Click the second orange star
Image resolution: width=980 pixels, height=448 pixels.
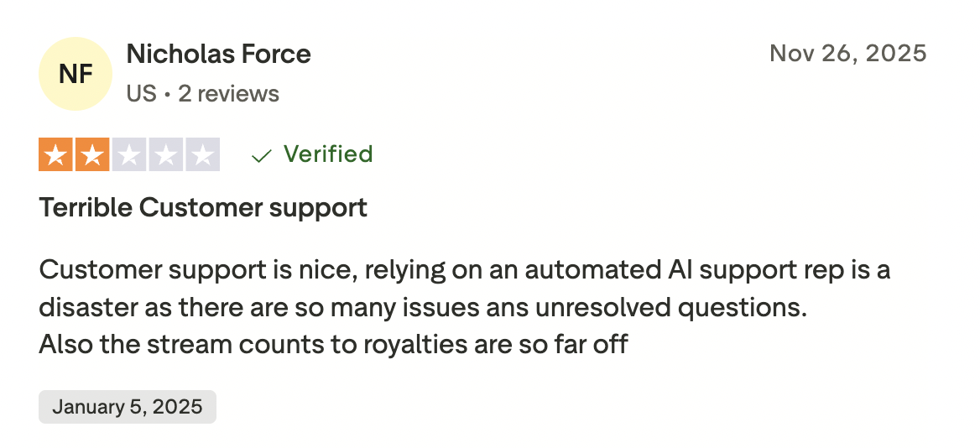[x=92, y=155]
